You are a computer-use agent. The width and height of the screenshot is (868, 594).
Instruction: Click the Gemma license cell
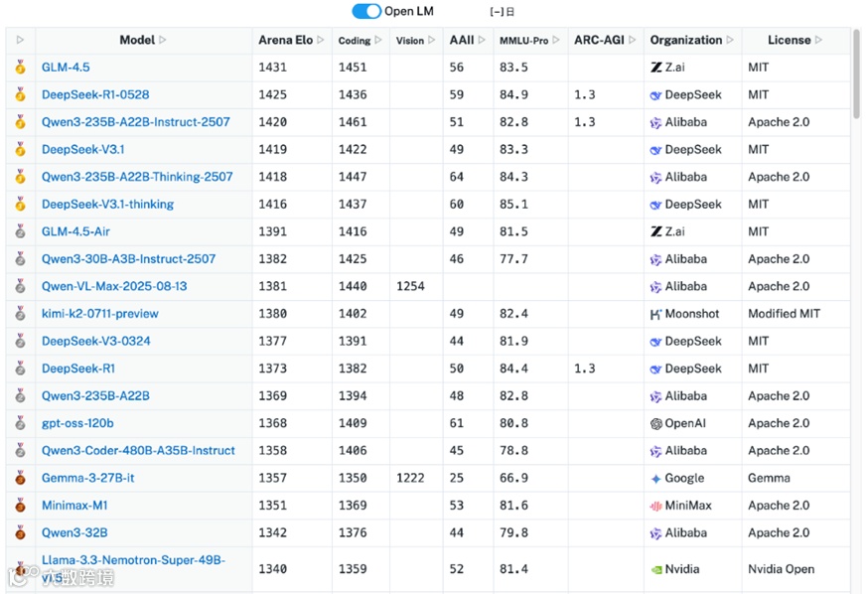coord(769,479)
